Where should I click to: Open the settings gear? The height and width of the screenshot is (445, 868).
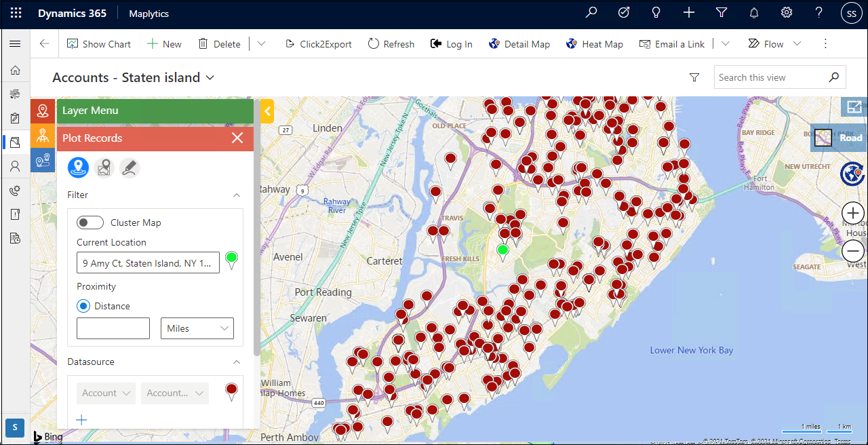click(x=787, y=13)
